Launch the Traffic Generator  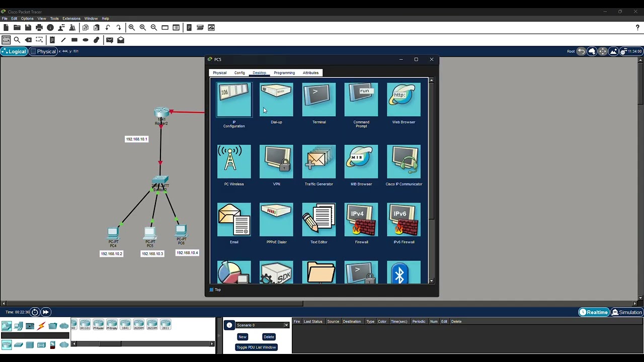pos(319,162)
